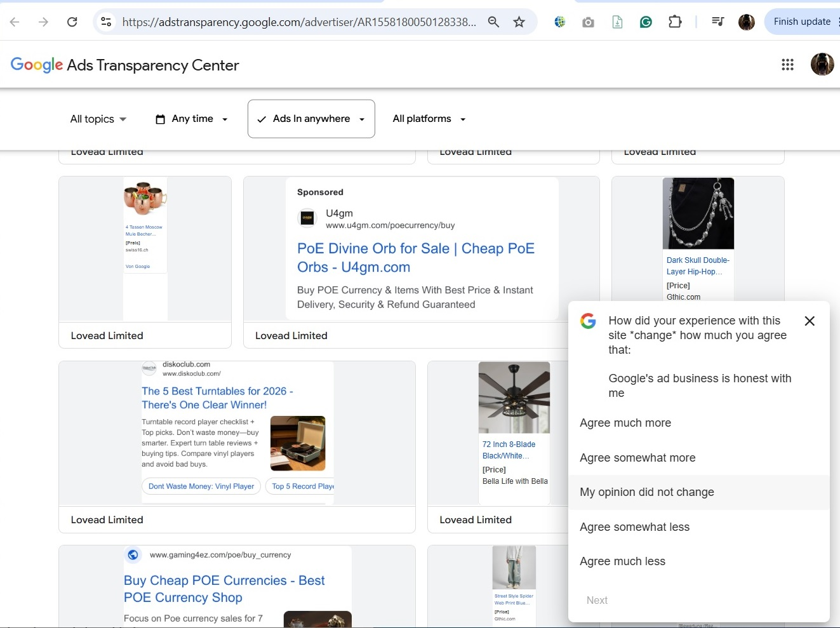Click the survey Next button

[x=597, y=601]
